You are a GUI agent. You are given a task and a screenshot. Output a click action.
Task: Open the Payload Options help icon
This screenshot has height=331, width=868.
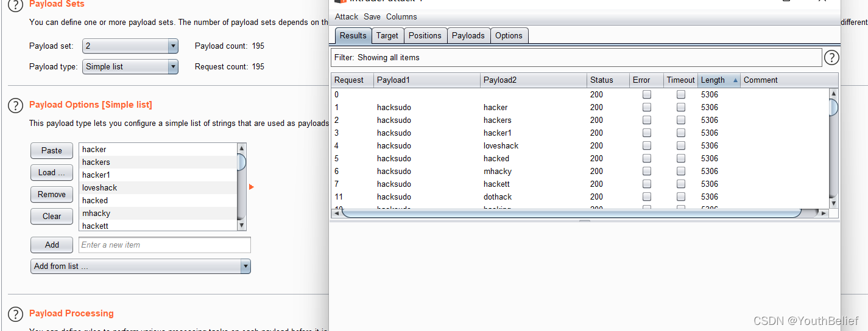coord(16,105)
